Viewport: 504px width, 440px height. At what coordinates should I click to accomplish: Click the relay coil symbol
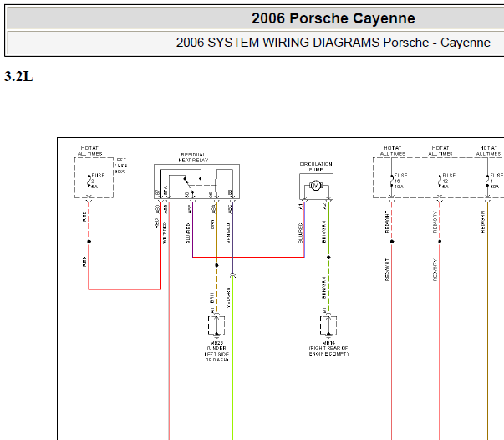point(216,187)
